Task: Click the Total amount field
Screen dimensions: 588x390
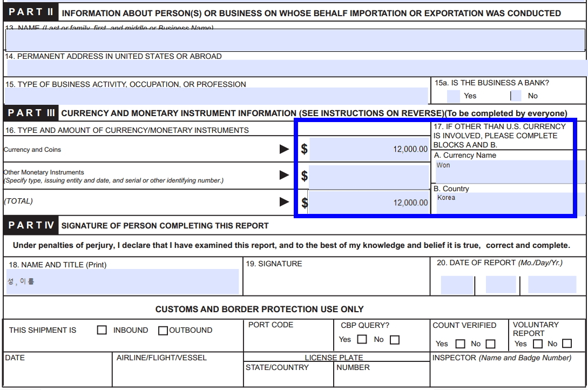Action: [x=369, y=203]
